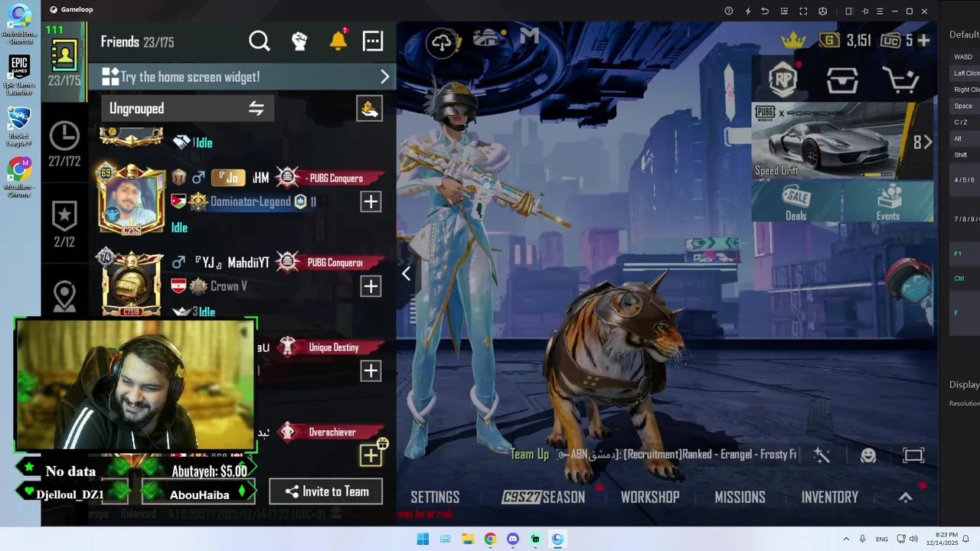This screenshot has height=551, width=980.
Task: Toggle Gameloop fullscreen icon
Action: point(803,11)
